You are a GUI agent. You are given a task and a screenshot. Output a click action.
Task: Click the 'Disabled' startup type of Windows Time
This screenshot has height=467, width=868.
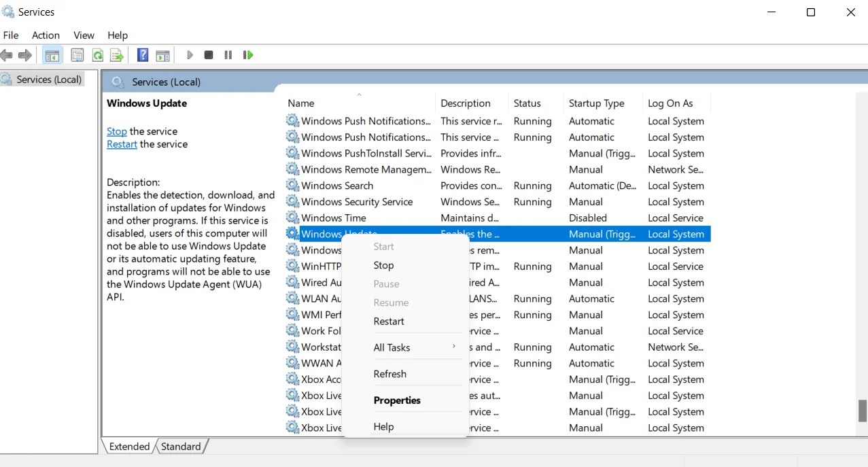(588, 218)
